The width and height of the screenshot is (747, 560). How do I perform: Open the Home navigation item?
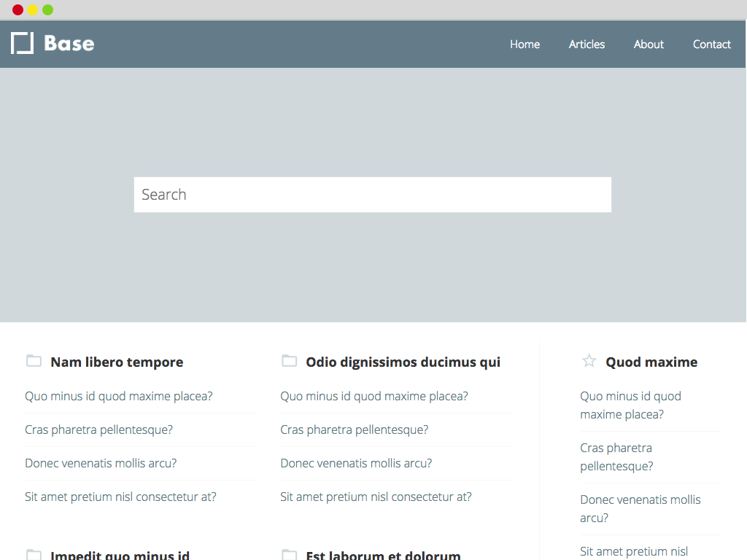tap(525, 44)
